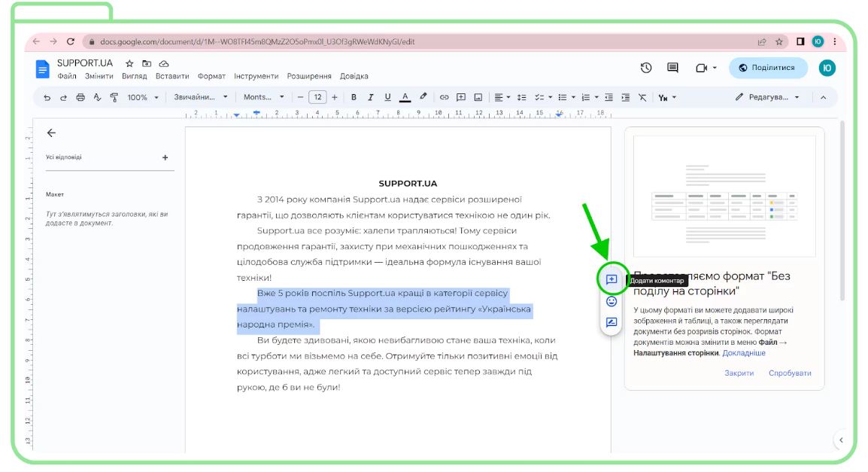Star the SUPPORT.UA document
This screenshot has width=868, height=472.
click(x=129, y=64)
